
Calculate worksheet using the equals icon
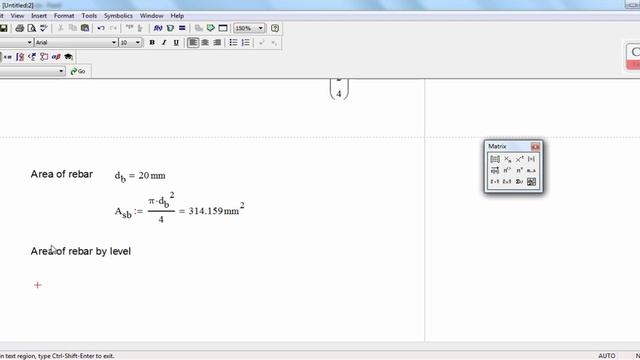point(182,28)
